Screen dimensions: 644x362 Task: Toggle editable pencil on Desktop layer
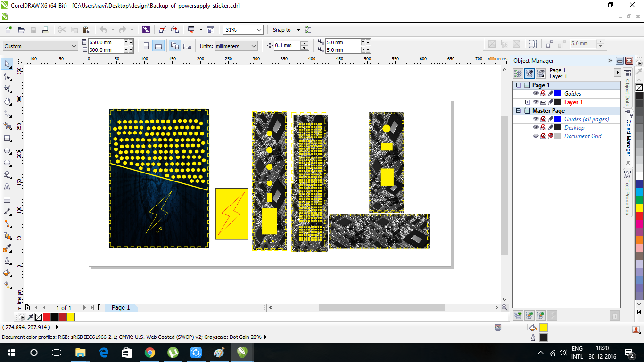click(551, 128)
